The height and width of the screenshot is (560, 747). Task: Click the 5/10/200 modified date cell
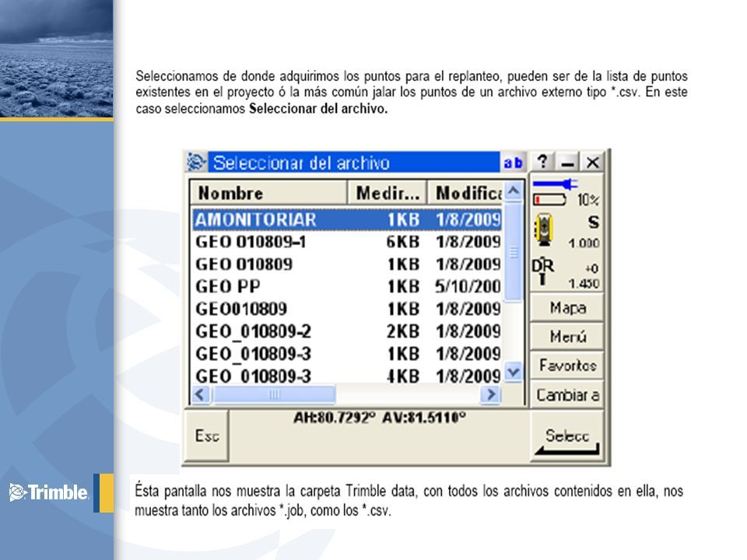pyautogui.click(x=468, y=287)
